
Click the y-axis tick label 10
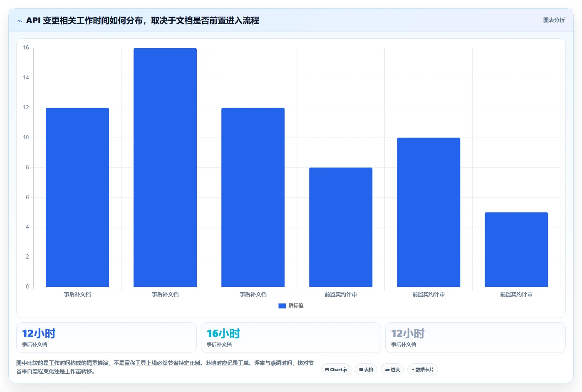point(26,138)
